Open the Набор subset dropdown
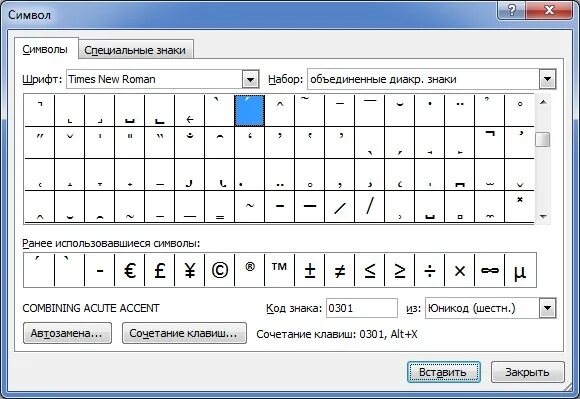Viewport: 580px width, 399px height. [547, 79]
